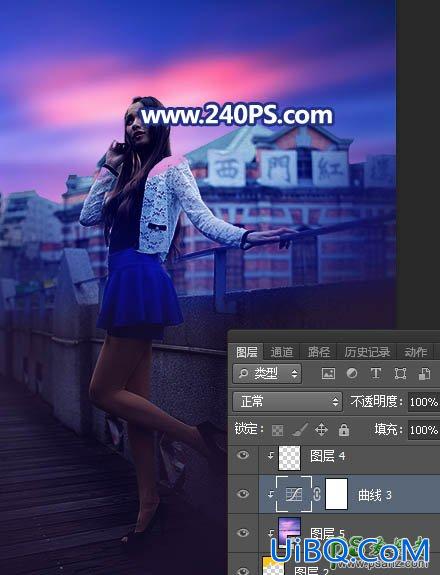Click the 填充 fill value field
This screenshot has width=440, height=575.
click(x=424, y=429)
